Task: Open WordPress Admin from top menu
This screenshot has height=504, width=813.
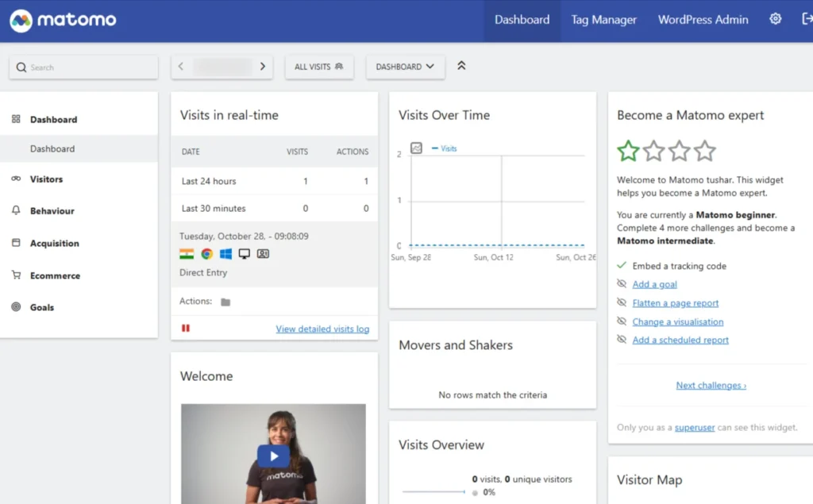Action: pyautogui.click(x=703, y=21)
